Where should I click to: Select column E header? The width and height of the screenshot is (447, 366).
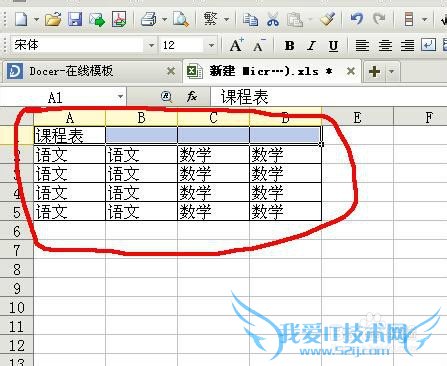(x=357, y=117)
